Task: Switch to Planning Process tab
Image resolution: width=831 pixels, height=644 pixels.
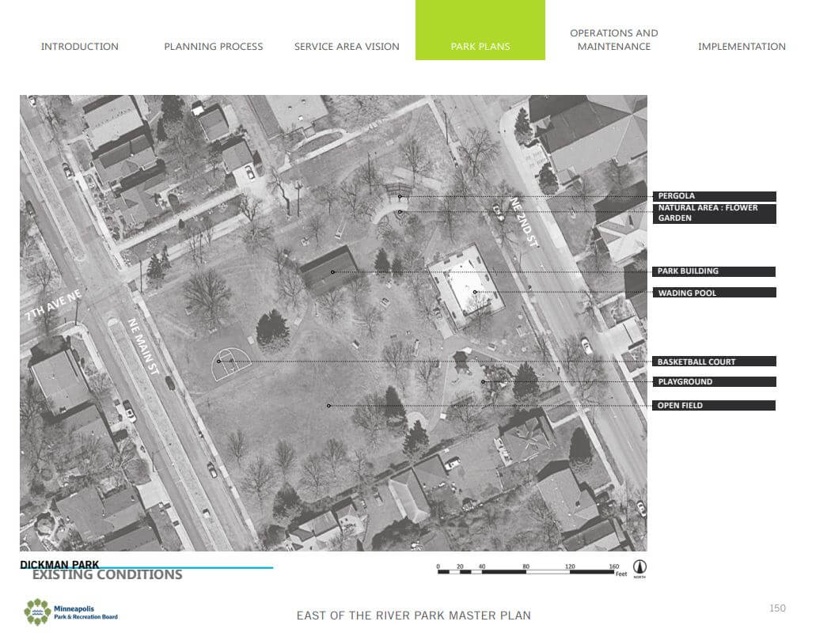Action: coord(214,47)
